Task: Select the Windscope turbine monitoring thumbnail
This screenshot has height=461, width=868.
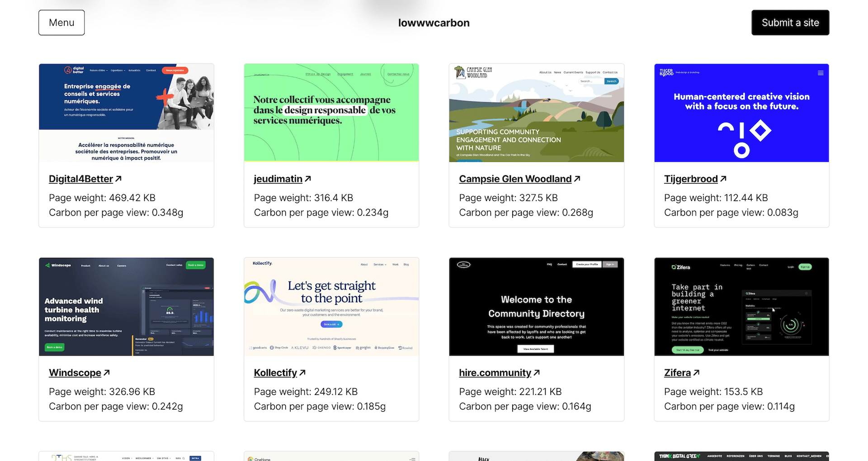Action: click(x=127, y=307)
